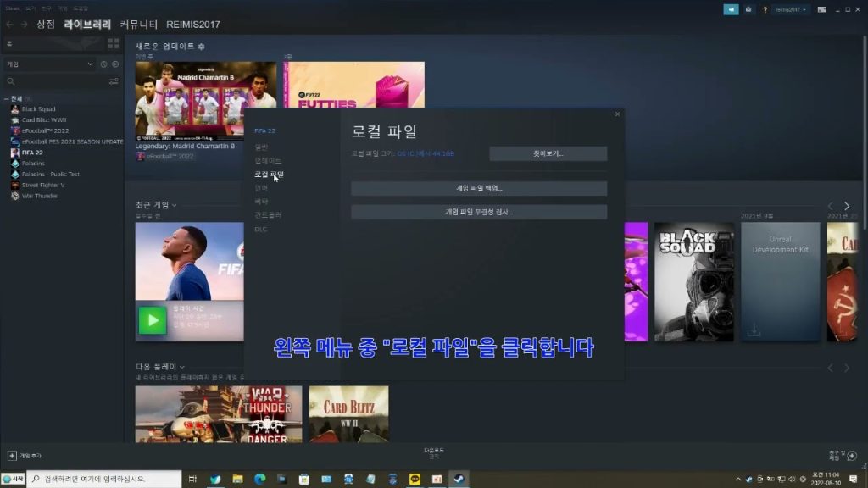Click the 찾아보기 browse button
This screenshot has width=868, height=488.
[x=548, y=153]
